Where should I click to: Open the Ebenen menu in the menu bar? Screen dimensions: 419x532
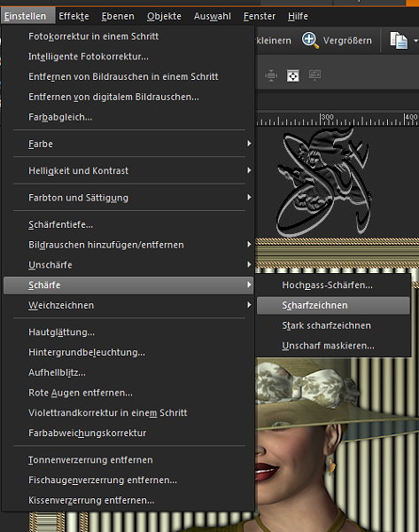tap(118, 16)
